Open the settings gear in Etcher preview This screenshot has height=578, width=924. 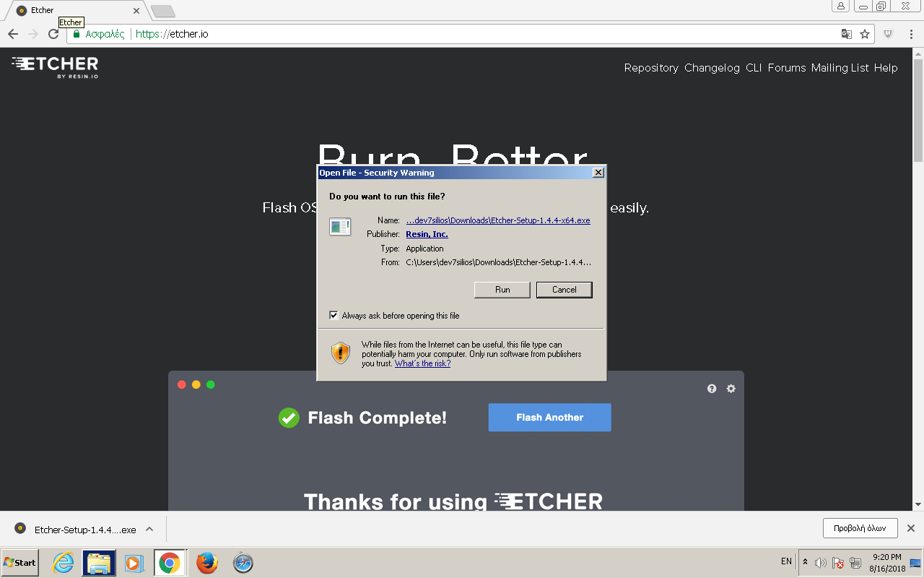731,389
